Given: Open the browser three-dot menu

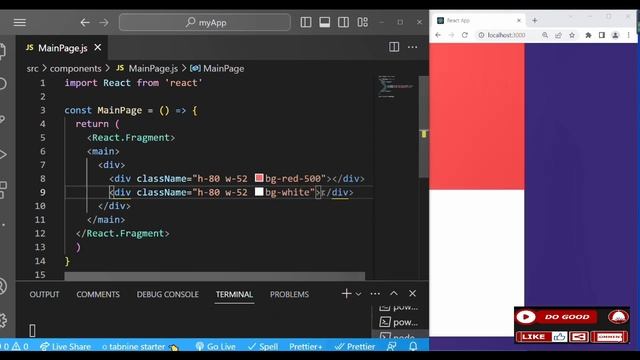Looking at the screenshot, I should point(629,35).
